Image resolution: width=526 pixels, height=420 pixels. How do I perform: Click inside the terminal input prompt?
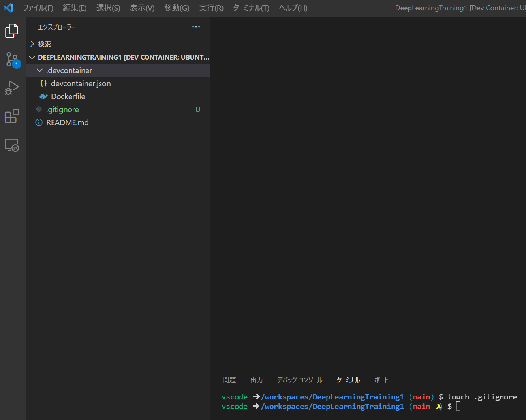(458, 406)
